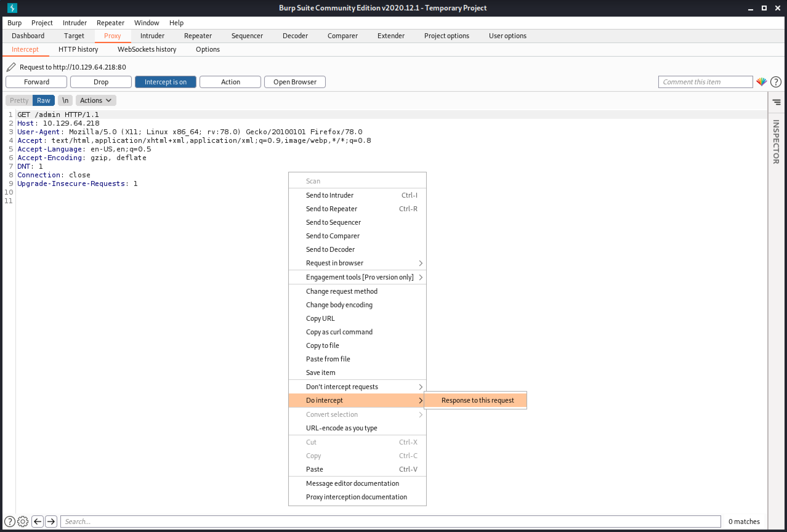
Task: Expand Don't intercept requests submenu
Action: click(x=357, y=387)
